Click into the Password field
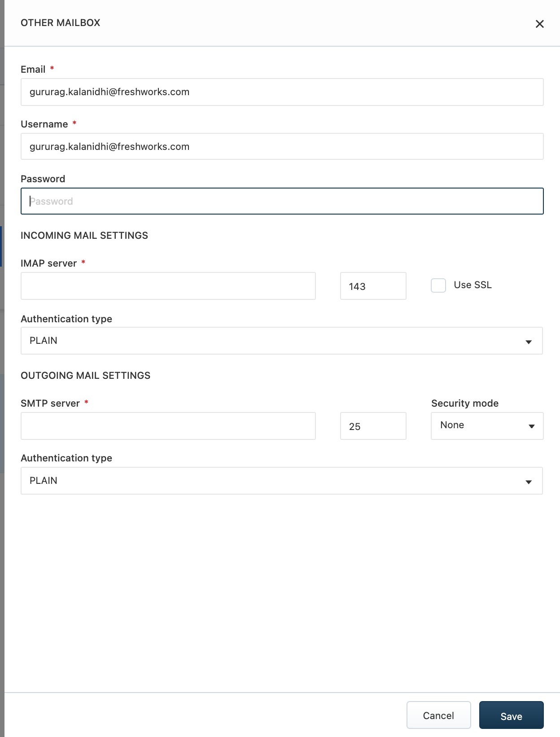This screenshot has width=560, height=737. coord(282,201)
